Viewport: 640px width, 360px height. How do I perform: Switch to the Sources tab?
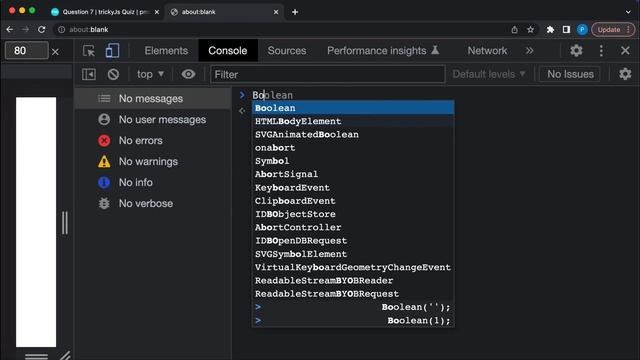click(287, 51)
